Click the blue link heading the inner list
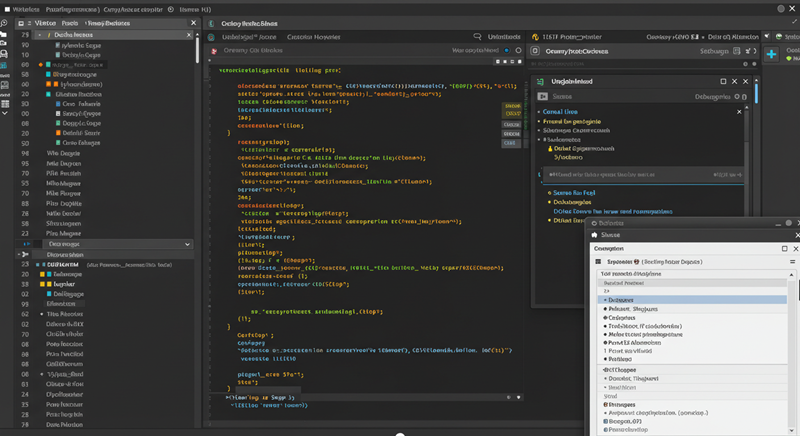 [560, 112]
